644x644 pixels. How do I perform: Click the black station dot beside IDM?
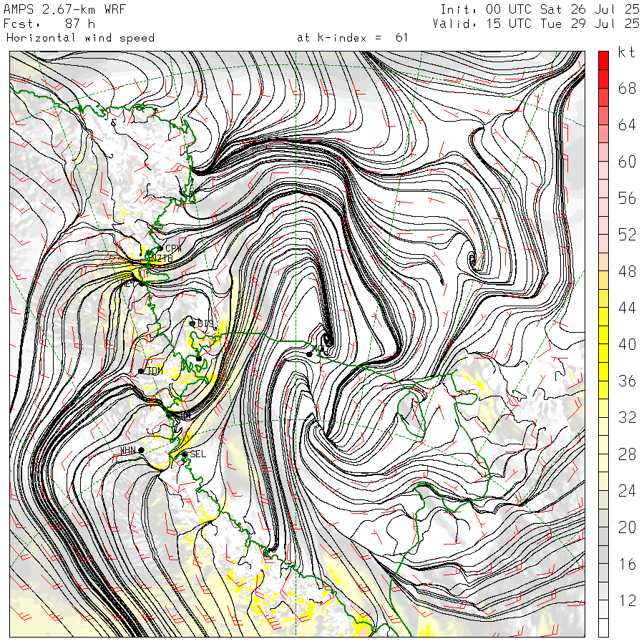pos(141,371)
